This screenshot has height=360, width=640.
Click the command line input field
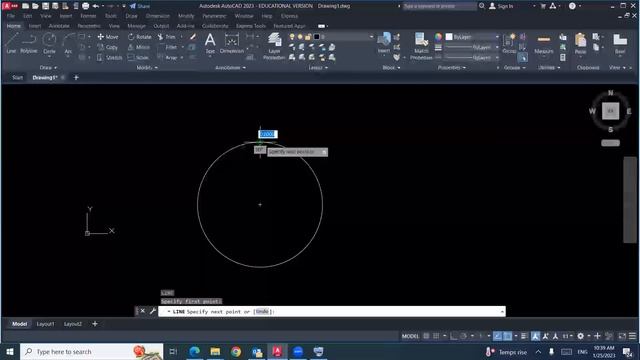[x=331, y=311]
